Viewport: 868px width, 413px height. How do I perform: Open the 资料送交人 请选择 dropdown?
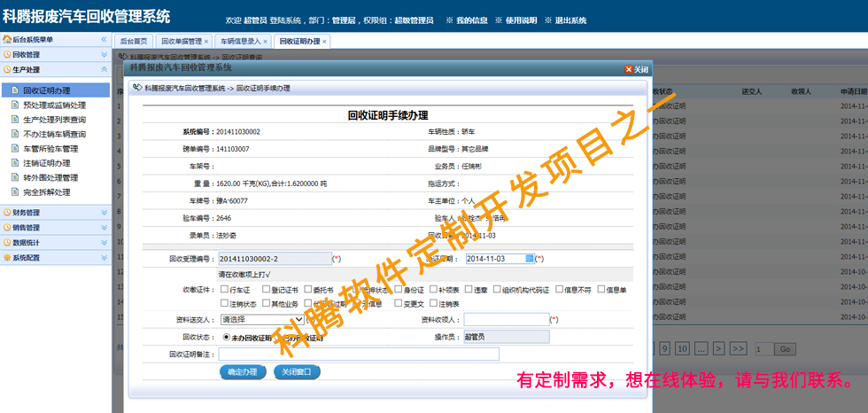pos(262,319)
